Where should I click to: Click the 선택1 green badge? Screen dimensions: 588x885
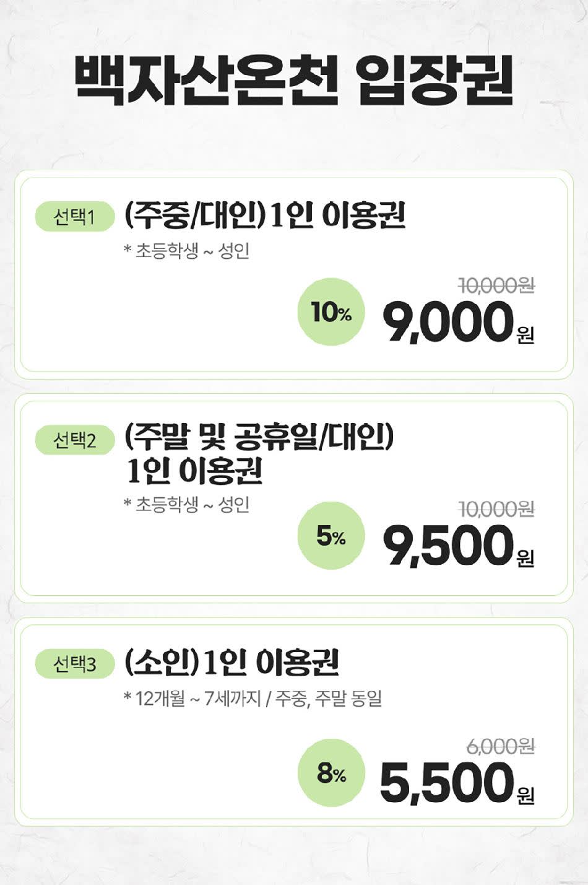click(75, 217)
